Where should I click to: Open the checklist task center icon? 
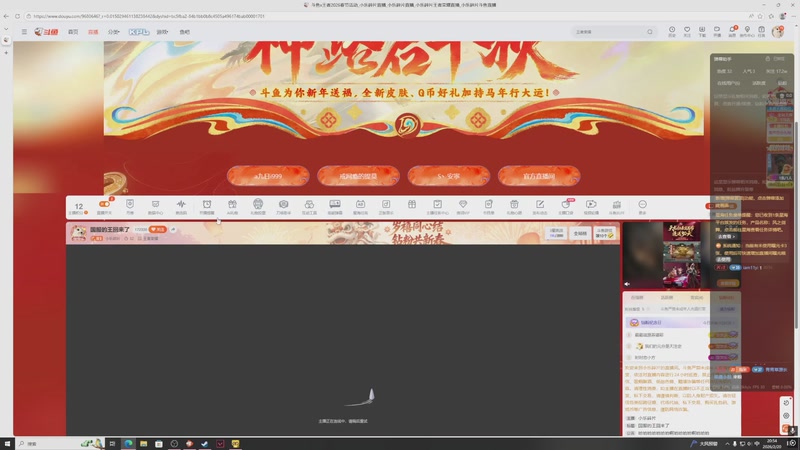point(437,206)
